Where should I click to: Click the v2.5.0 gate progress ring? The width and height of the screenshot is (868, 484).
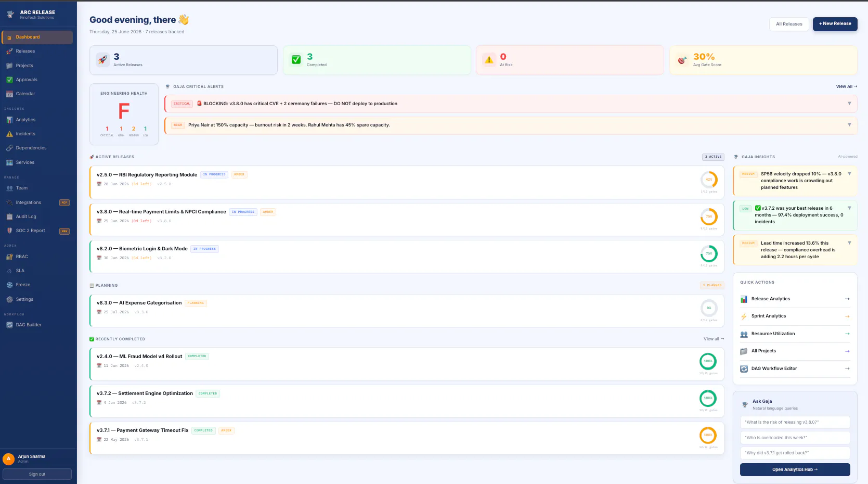pyautogui.click(x=708, y=180)
